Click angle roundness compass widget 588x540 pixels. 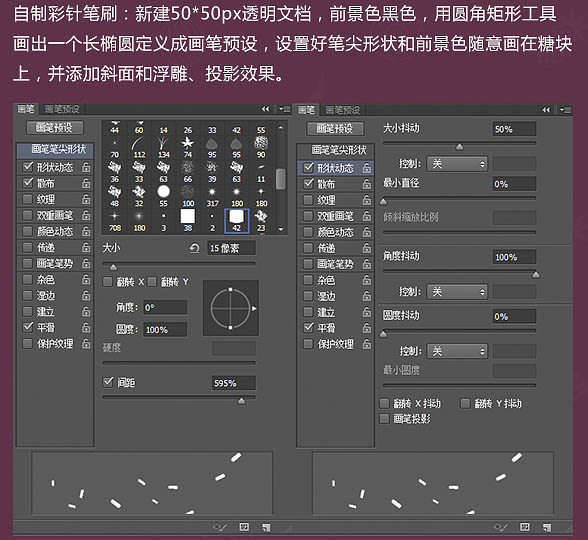tap(231, 308)
